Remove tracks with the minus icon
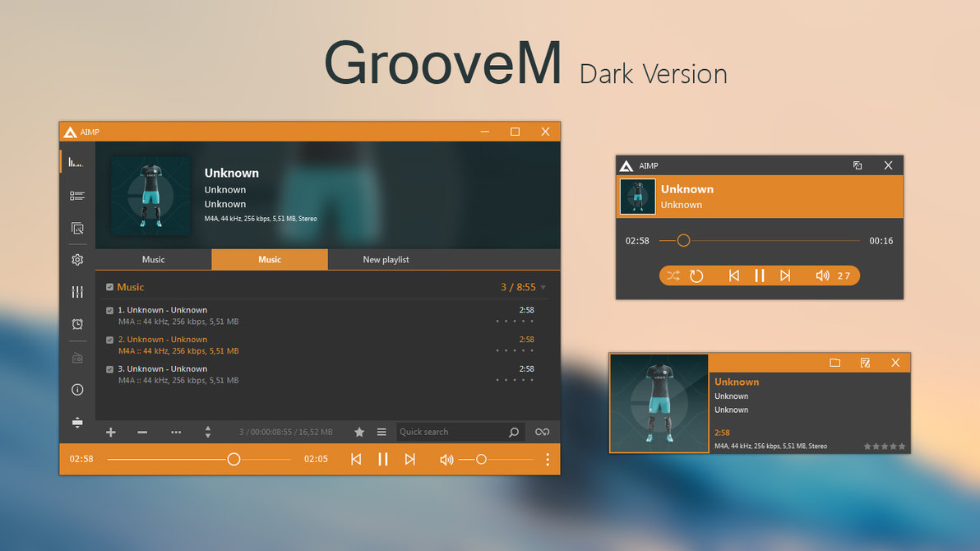980x551 pixels. [x=142, y=433]
